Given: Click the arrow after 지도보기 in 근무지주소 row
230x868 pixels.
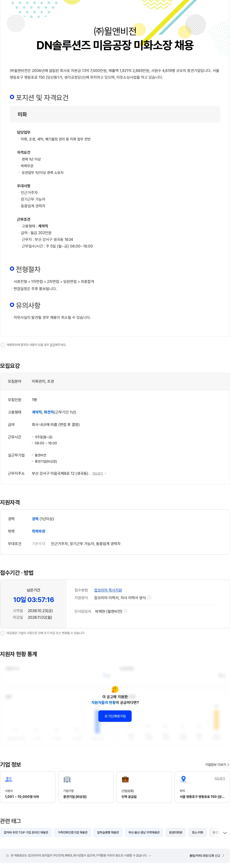Looking at the screenshot, I should click(106, 473).
